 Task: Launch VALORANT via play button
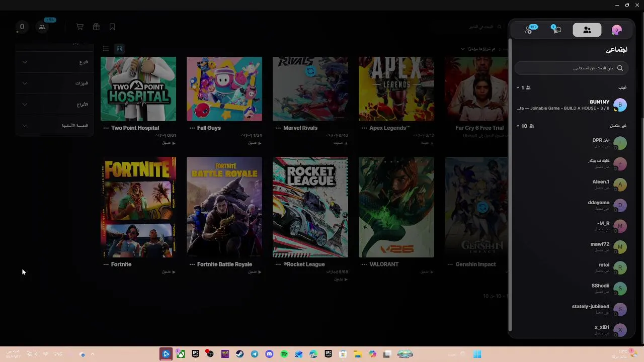click(x=427, y=272)
